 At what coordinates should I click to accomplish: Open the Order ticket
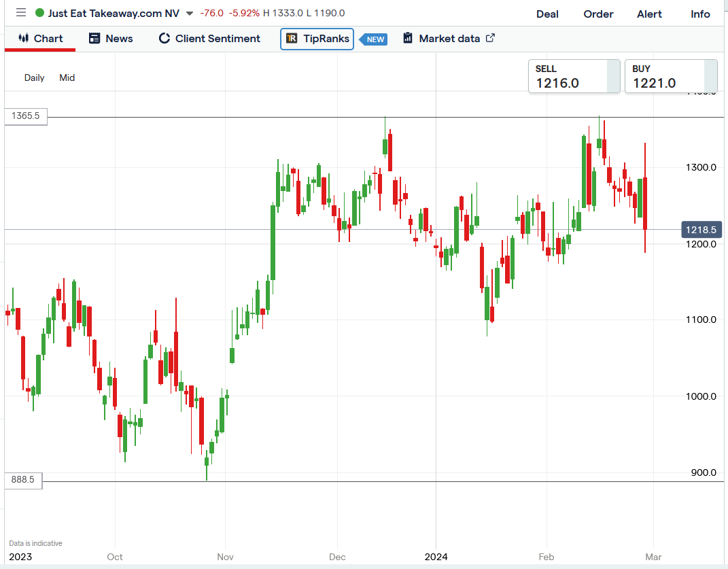(x=598, y=14)
